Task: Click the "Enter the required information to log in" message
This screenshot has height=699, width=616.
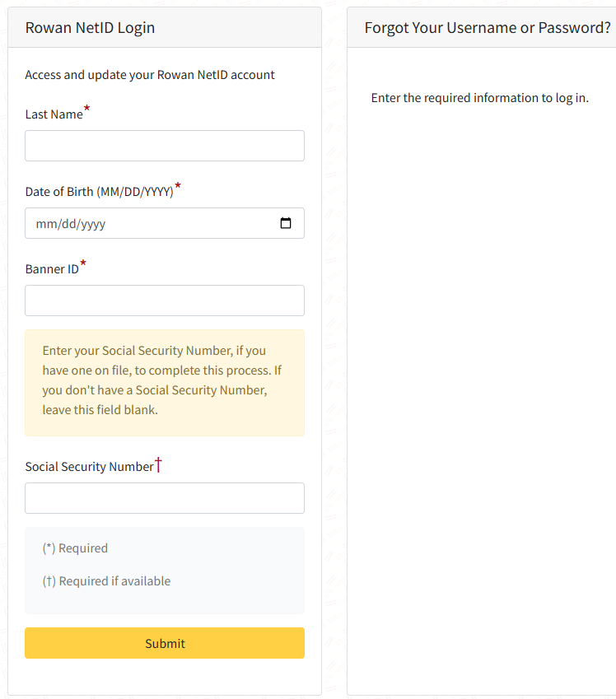Action: [479, 98]
